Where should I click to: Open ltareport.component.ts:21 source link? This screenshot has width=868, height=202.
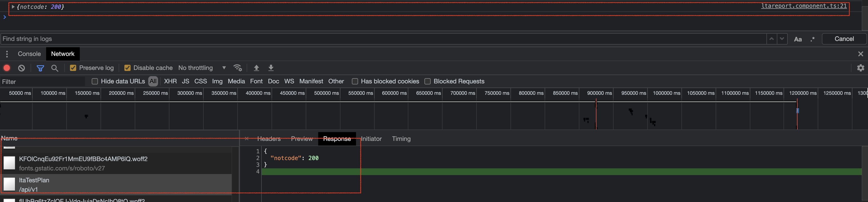tap(804, 6)
